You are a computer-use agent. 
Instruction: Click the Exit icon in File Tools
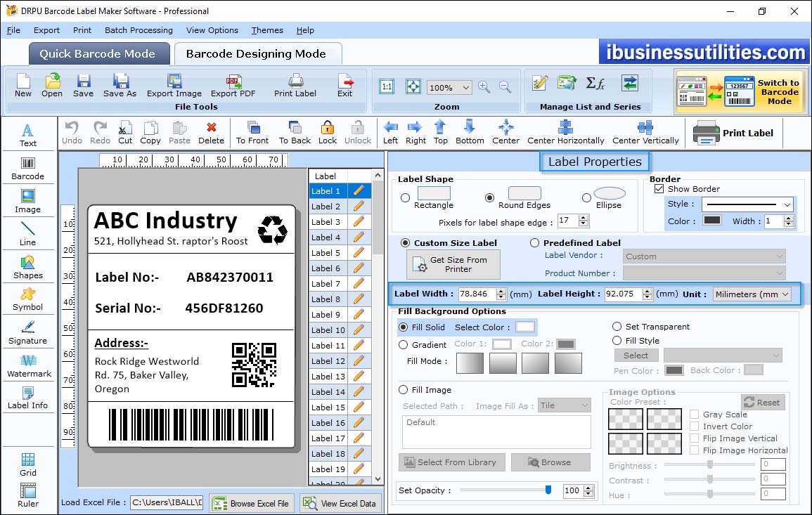pos(345,86)
